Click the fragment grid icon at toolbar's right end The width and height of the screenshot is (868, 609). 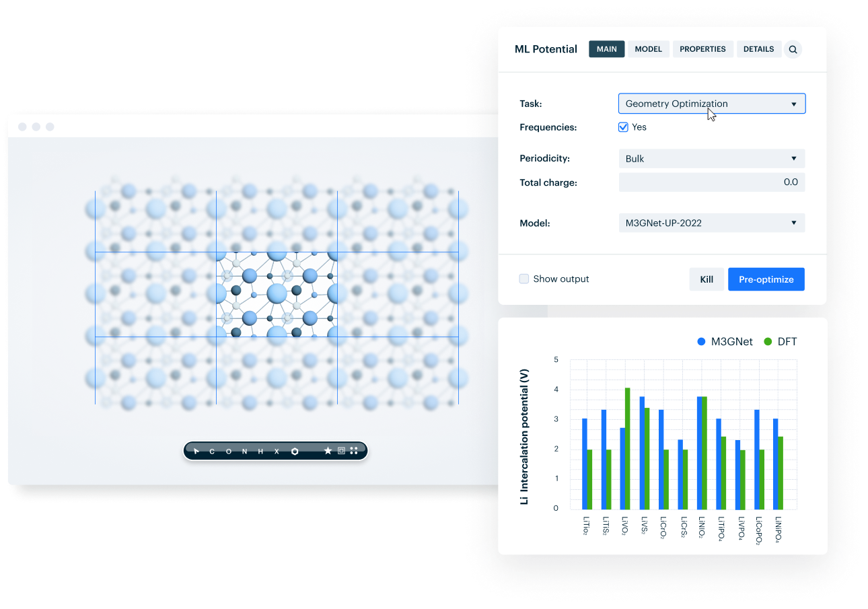pos(354,451)
